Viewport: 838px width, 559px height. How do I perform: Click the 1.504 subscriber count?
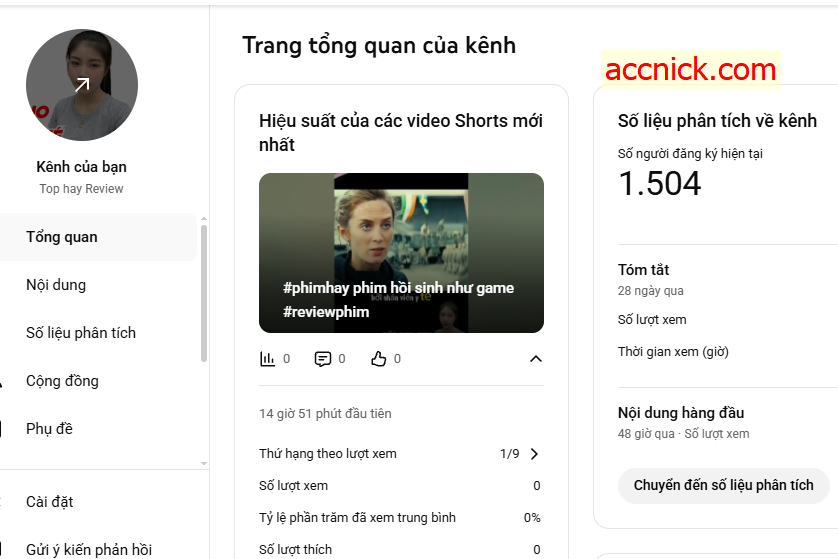coord(659,183)
